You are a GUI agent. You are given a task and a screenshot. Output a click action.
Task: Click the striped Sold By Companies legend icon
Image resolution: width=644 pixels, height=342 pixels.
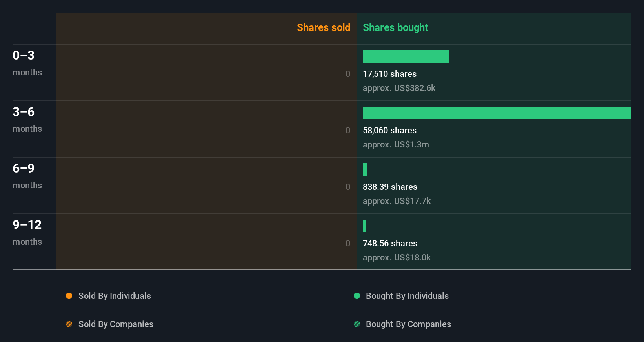(69, 324)
